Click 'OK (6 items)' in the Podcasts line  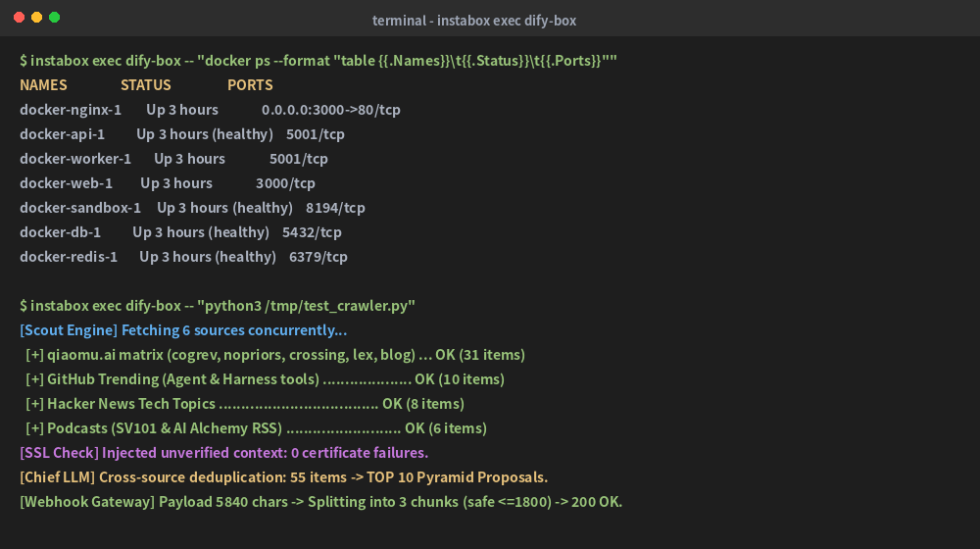(446, 428)
